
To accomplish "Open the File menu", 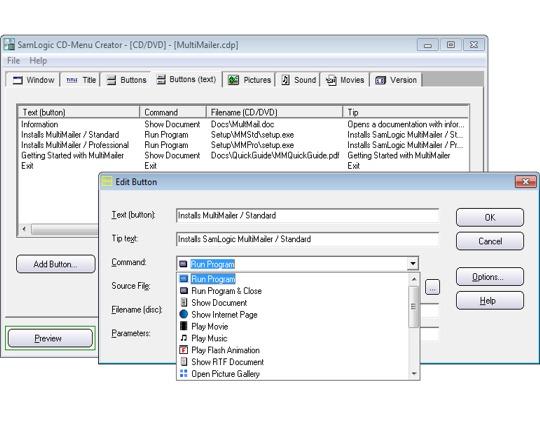I will 13,61.
